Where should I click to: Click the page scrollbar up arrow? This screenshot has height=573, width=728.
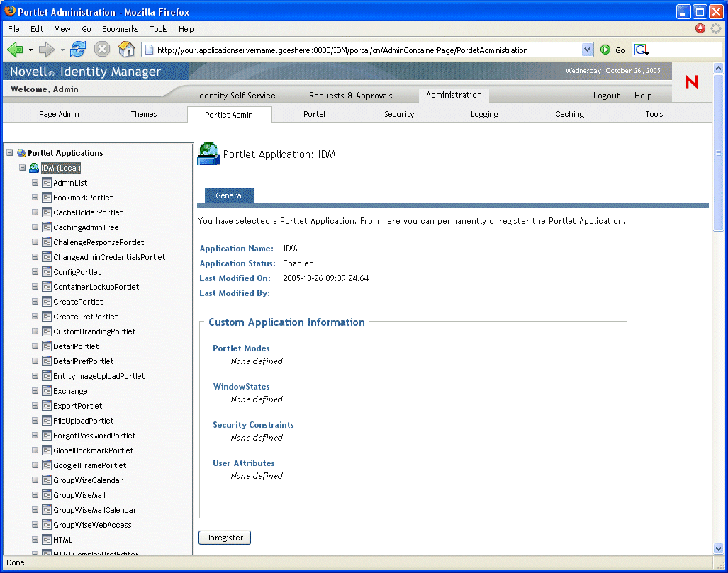pos(718,68)
